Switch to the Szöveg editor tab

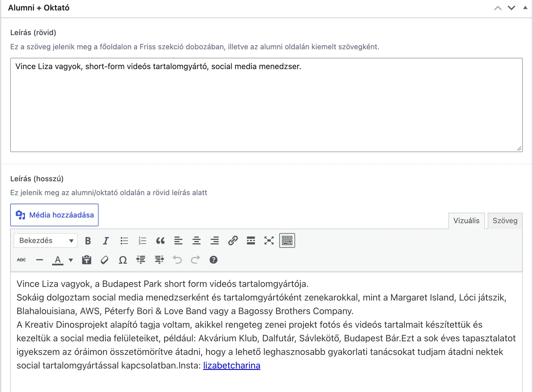(x=505, y=221)
